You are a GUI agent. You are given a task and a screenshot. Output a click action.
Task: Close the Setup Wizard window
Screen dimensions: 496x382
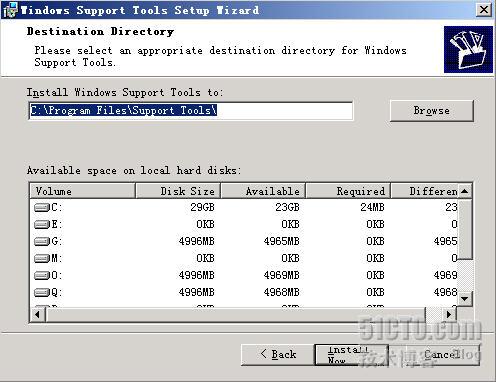point(484,10)
